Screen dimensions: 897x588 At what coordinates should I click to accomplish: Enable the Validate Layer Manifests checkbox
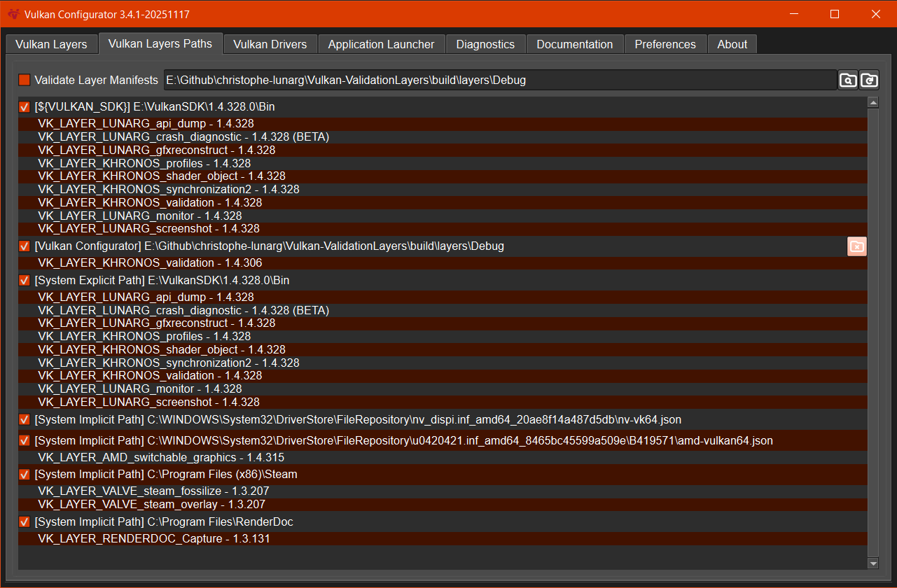[x=25, y=80]
